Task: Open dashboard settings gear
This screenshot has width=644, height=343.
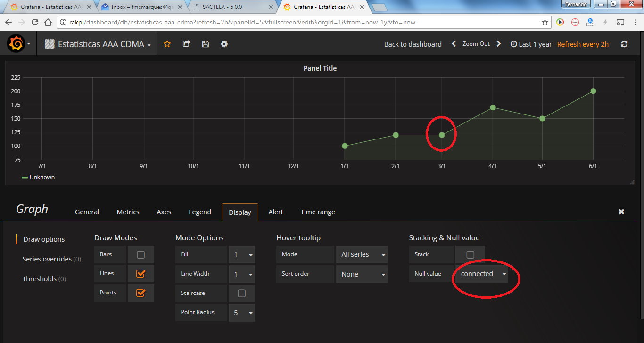Action: (x=224, y=43)
